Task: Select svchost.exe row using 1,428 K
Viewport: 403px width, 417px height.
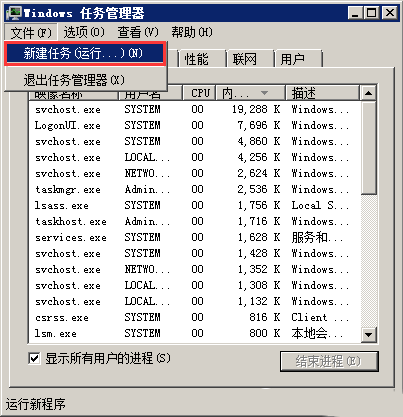Action: (x=195, y=253)
